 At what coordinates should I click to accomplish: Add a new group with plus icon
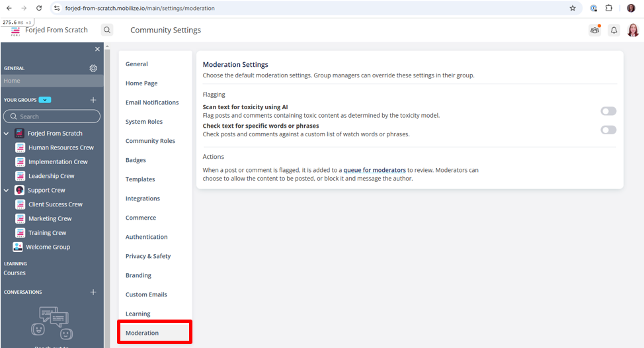point(93,100)
